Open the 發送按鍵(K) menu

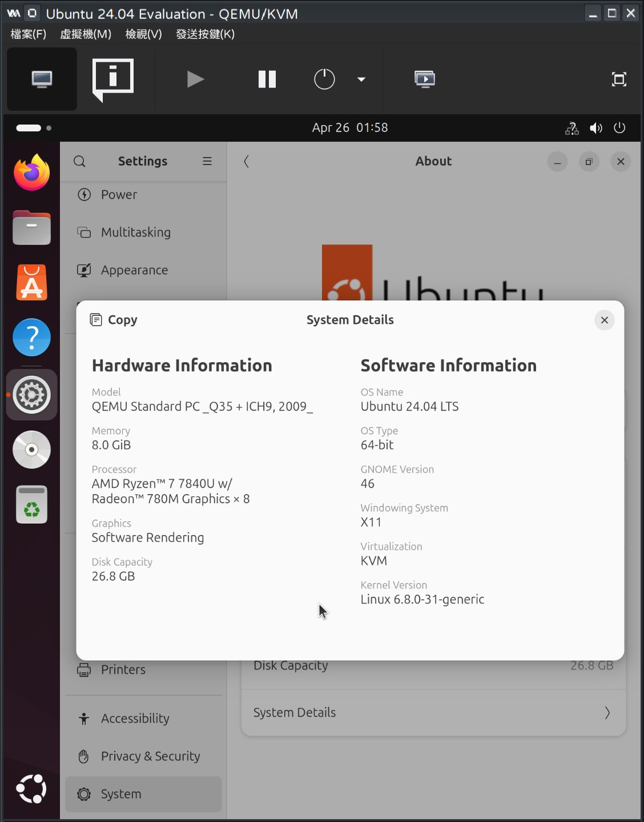coord(205,34)
